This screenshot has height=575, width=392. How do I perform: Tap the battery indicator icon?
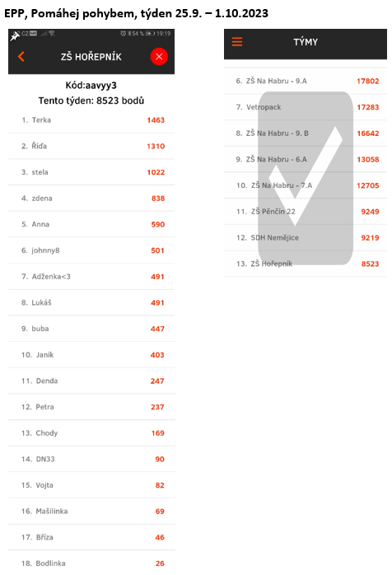tap(150, 34)
